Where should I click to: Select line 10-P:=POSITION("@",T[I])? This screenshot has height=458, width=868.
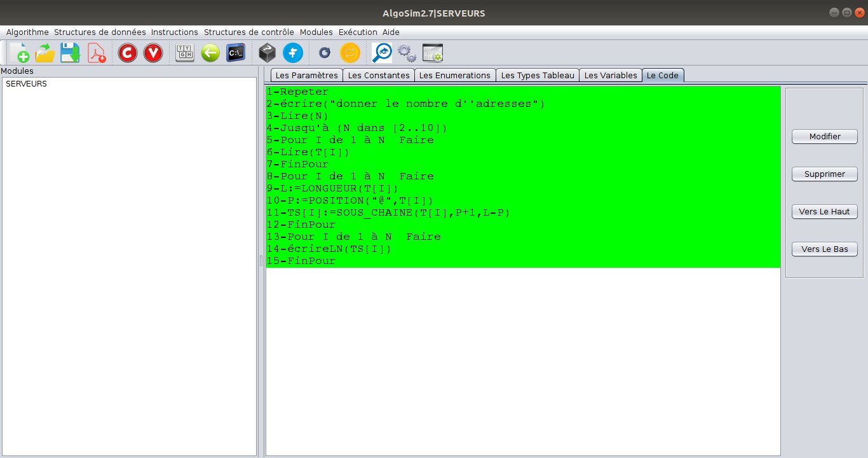523,200
